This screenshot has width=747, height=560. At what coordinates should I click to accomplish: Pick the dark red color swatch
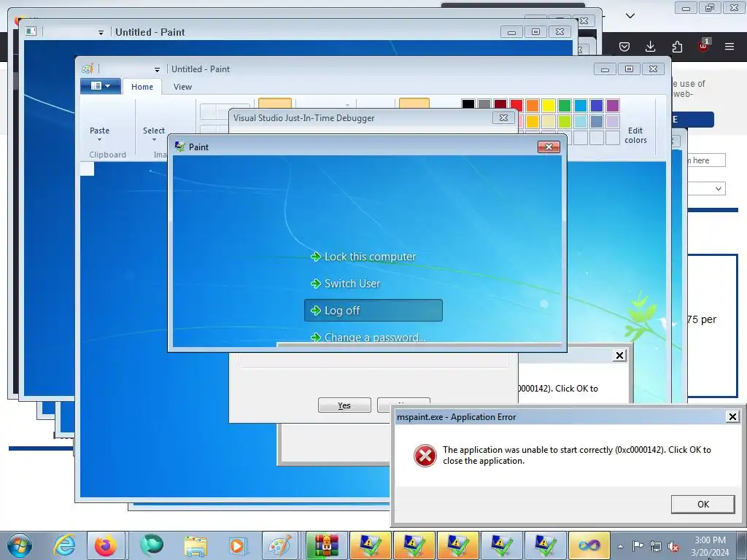500,105
